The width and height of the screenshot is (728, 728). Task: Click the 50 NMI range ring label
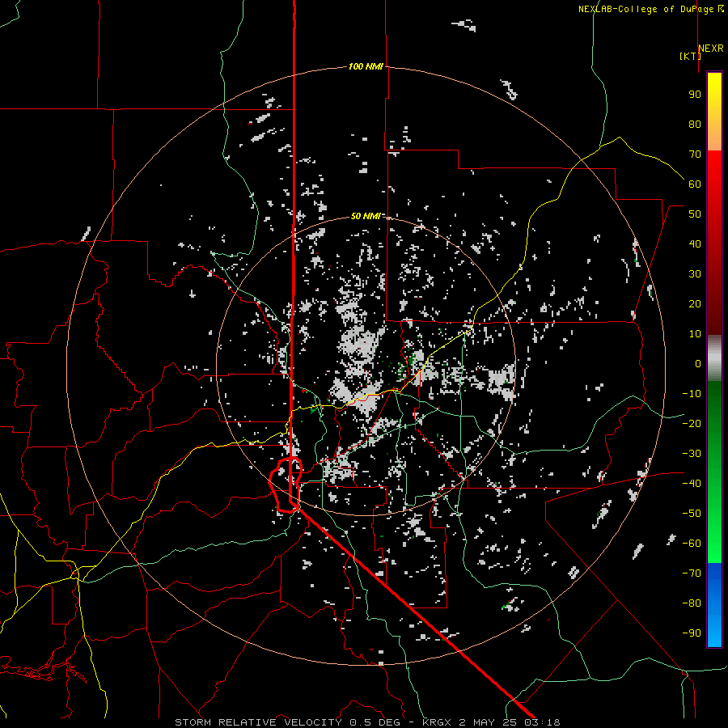[x=366, y=216]
